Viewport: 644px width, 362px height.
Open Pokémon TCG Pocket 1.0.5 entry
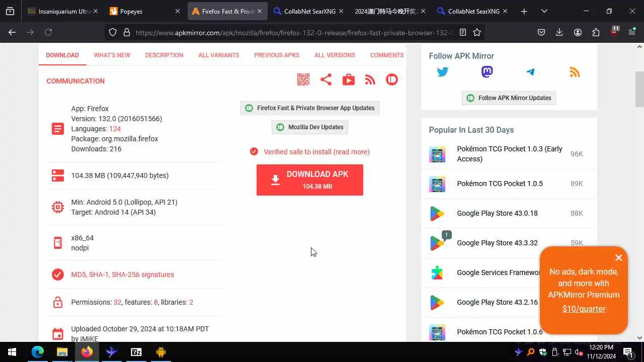(x=500, y=184)
